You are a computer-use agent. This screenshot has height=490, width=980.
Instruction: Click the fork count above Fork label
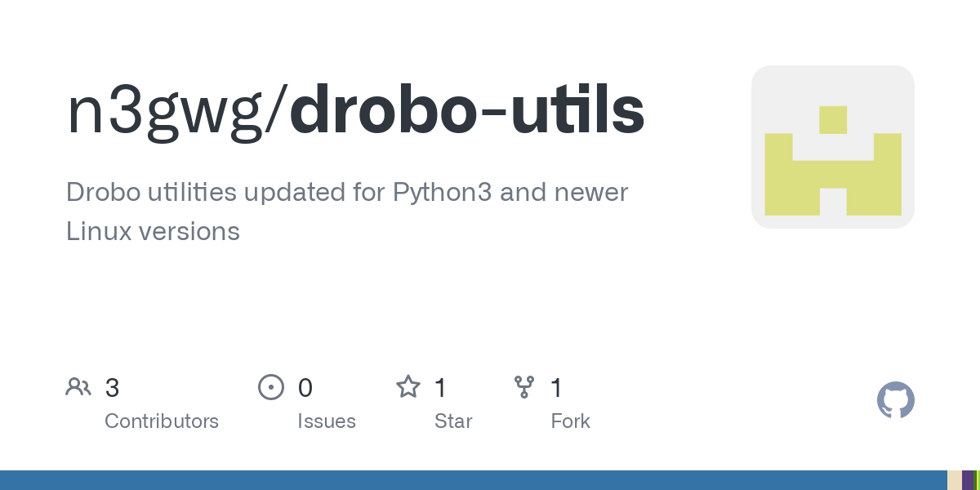(x=557, y=388)
